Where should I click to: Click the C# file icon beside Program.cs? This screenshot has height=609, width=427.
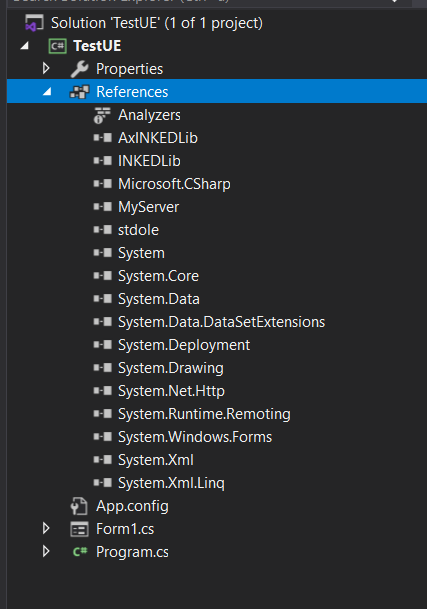[80, 552]
